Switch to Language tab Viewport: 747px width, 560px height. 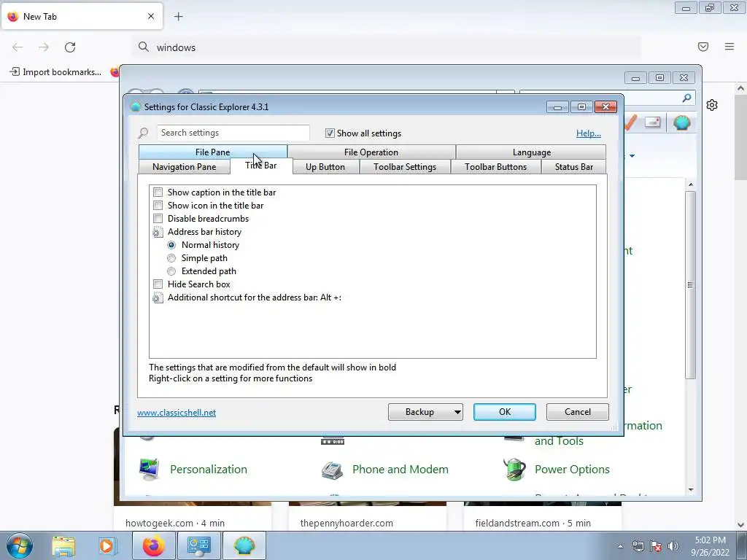click(x=532, y=152)
